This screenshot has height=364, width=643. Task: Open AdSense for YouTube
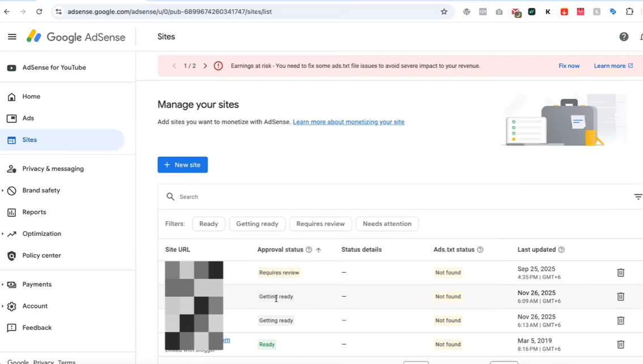[x=54, y=67]
